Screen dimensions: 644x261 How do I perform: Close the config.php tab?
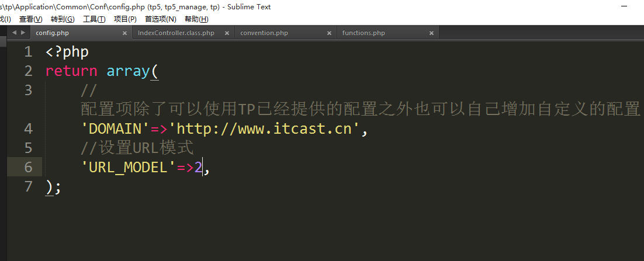[x=124, y=33]
